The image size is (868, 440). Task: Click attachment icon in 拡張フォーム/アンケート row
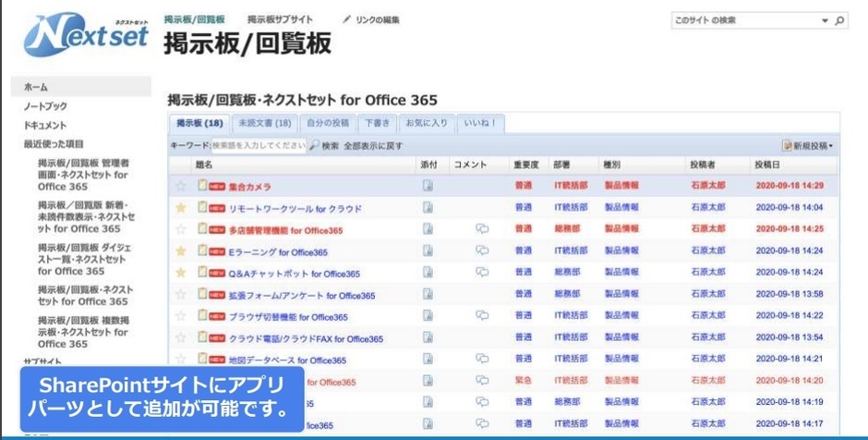(428, 294)
